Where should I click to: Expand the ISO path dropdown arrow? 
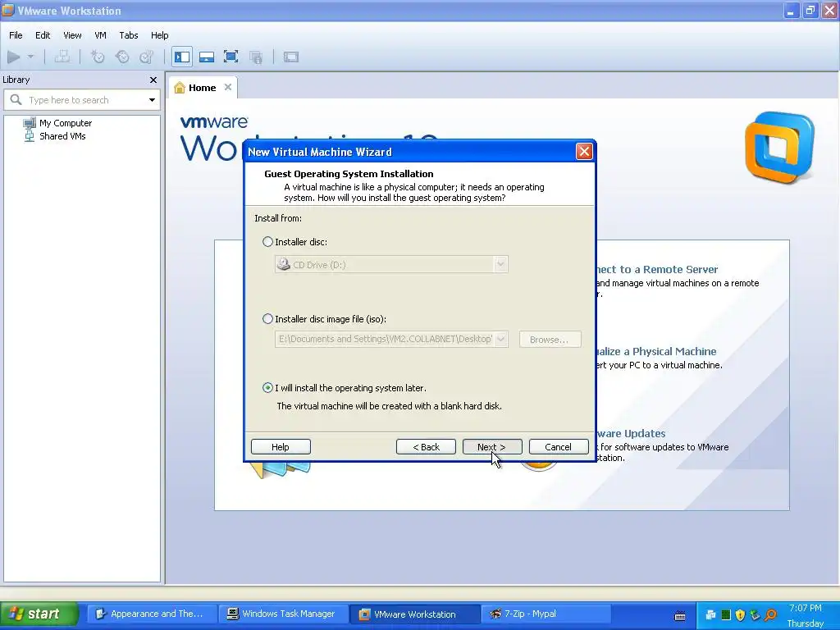click(501, 339)
